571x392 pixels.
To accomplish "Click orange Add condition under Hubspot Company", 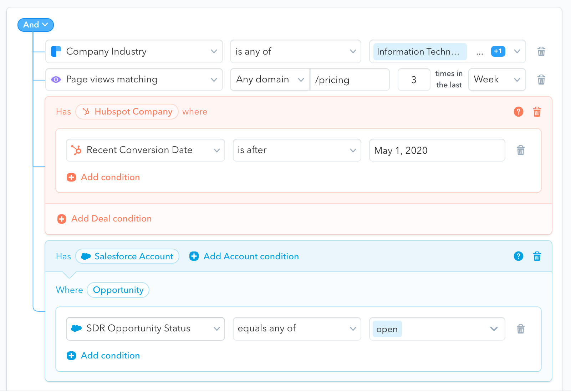I will (x=103, y=177).
